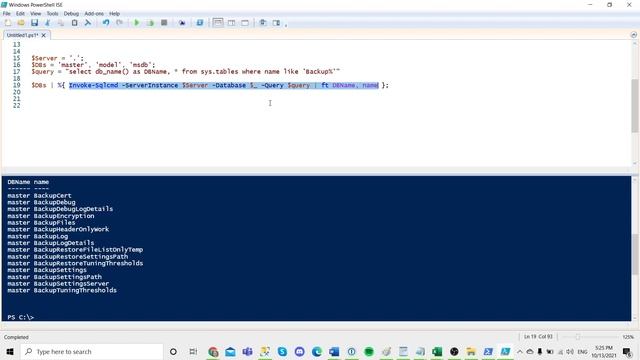Screen dimensions: 640x360
Task: Open Chrome from the taskbar
Action: tap(213, 351)
